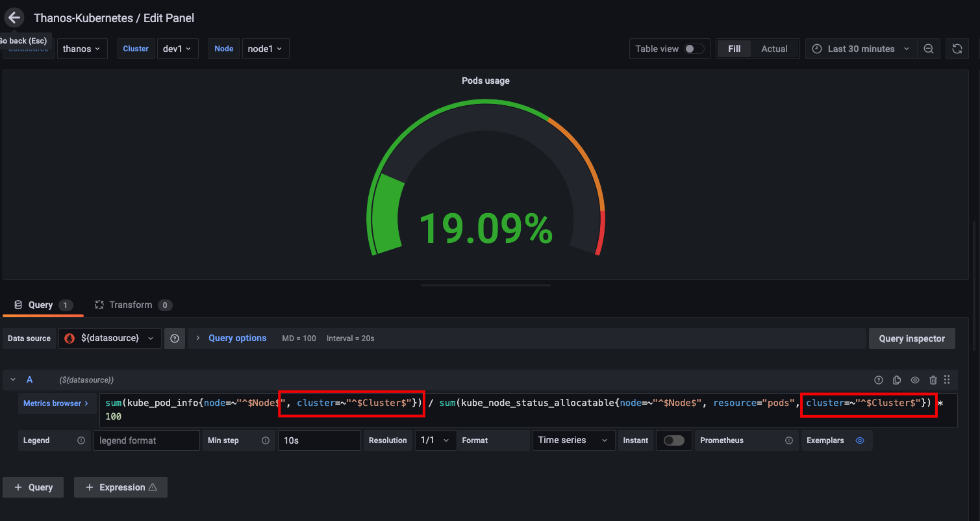Open the Metrics browser
The image size is (980, 521).
point(56,403)
